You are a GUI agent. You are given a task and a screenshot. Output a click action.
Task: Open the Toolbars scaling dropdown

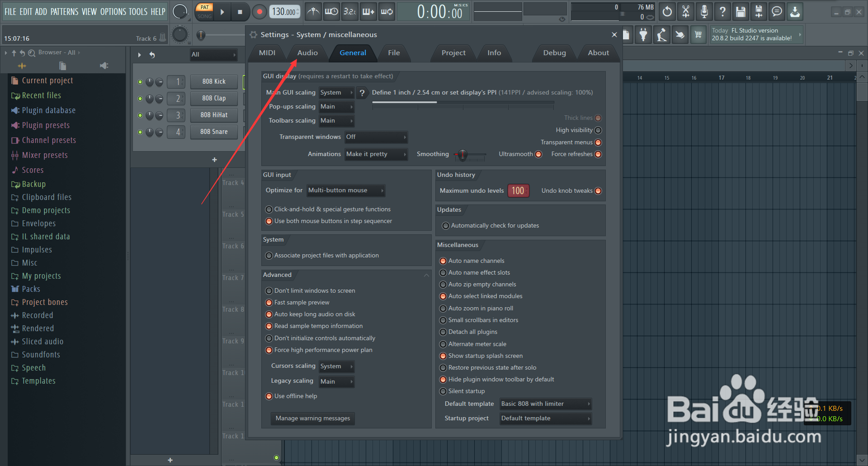click(x=336, y=121)
